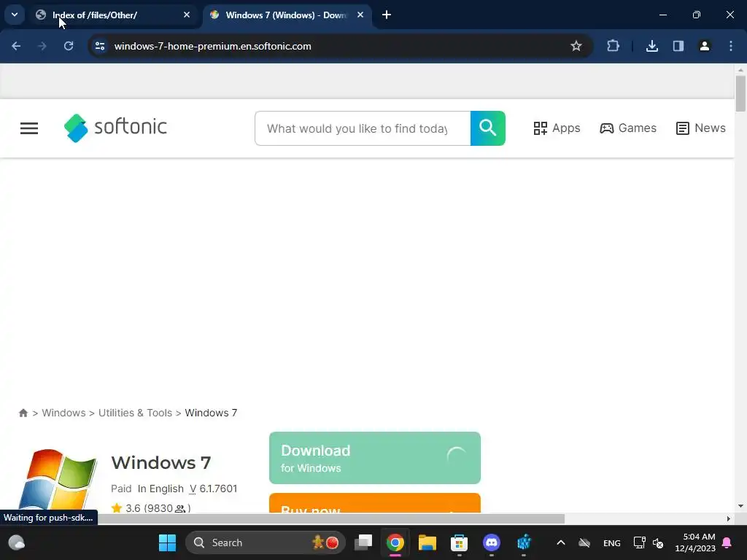Open a new browser tab
747x560 pixels.
pyautogui.click(x=387, y=15)
